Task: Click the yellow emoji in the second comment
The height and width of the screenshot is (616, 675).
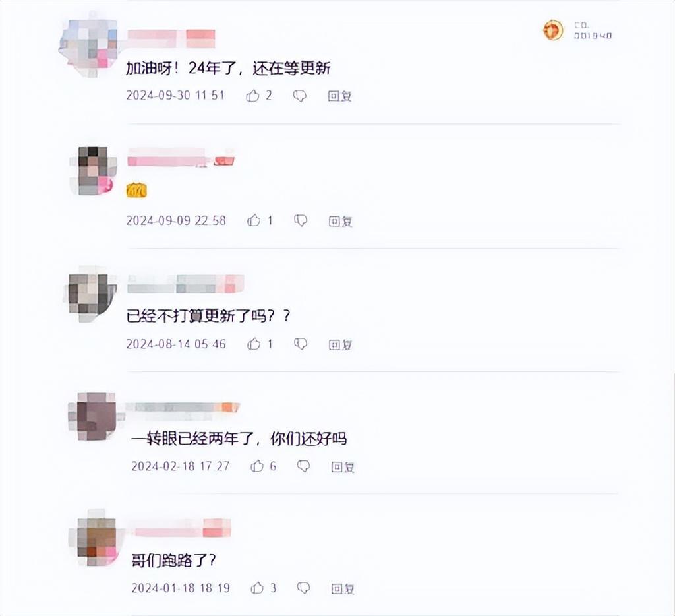Action: 136,190
